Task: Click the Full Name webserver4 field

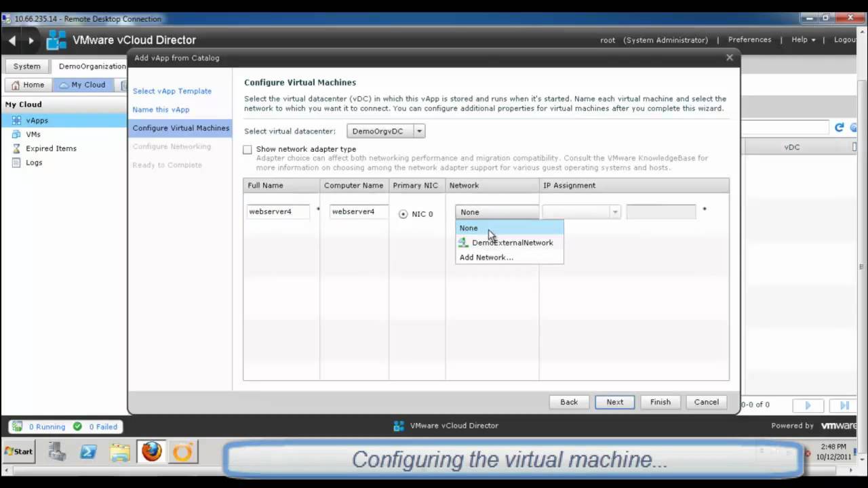Action: (278, 211)
